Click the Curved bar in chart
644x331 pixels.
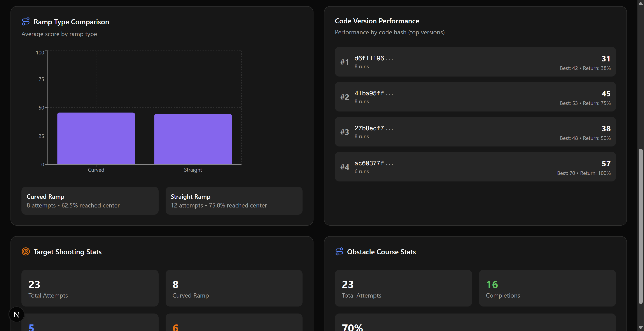point(96,138)
